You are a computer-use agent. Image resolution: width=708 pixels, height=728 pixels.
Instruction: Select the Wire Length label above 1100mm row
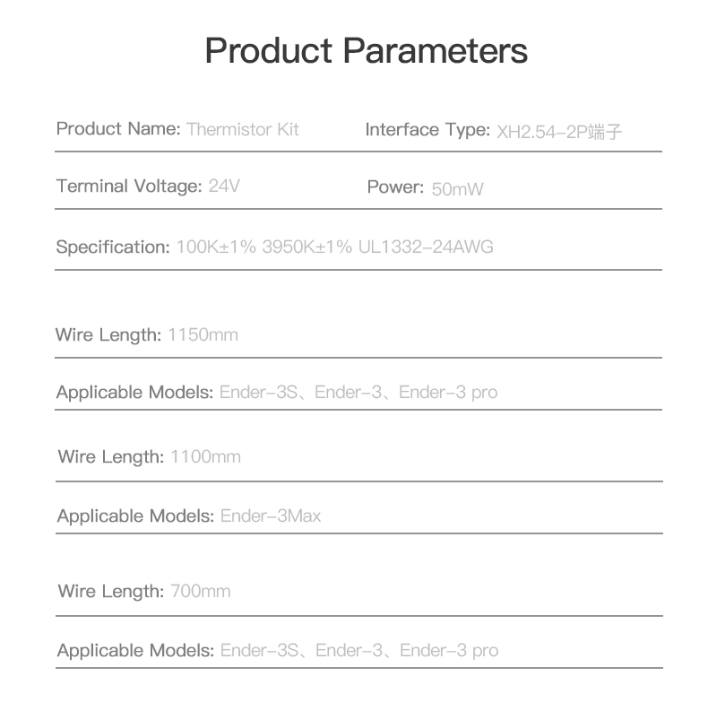[x=111, y=457]
